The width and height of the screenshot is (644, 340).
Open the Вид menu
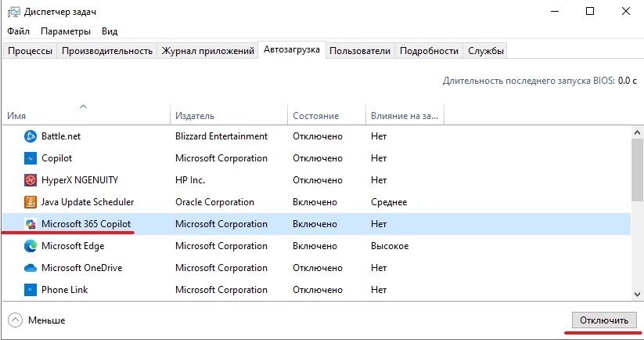click(x=110, y=31)
